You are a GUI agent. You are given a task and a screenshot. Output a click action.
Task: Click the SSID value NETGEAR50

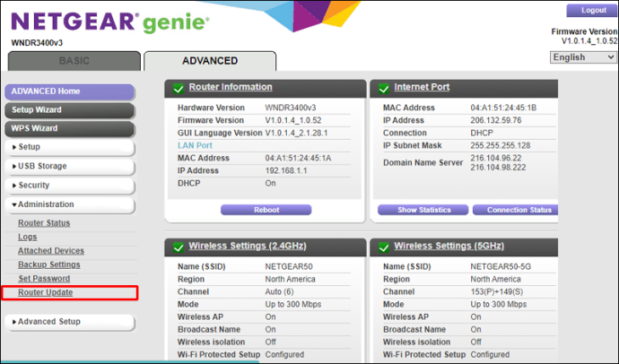(x=289, y=266)
